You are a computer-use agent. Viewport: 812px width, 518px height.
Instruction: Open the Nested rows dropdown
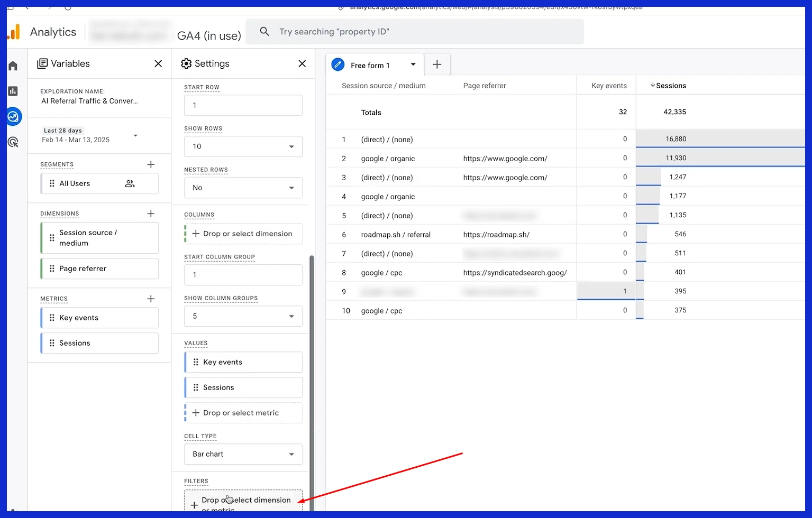tap(243, 188)
